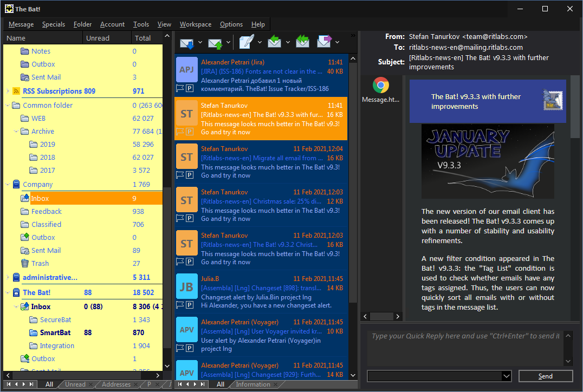The image size is (583, 392).
Task: Click the Reply toolbar icon
Action: [274, 42]
